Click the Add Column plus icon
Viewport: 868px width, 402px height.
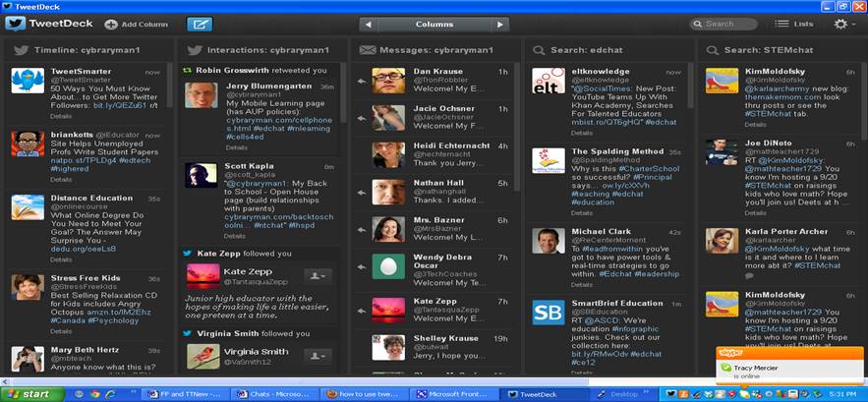click(111, 25)
